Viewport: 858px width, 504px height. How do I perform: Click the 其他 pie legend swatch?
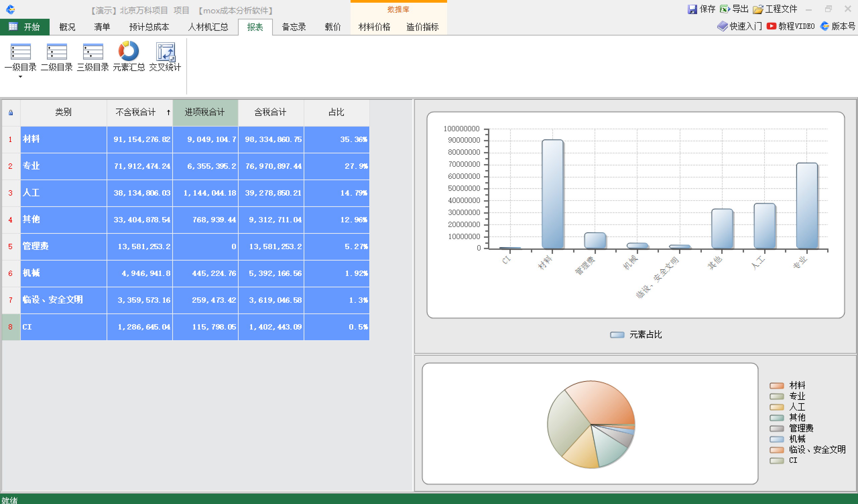click(777, 418)
